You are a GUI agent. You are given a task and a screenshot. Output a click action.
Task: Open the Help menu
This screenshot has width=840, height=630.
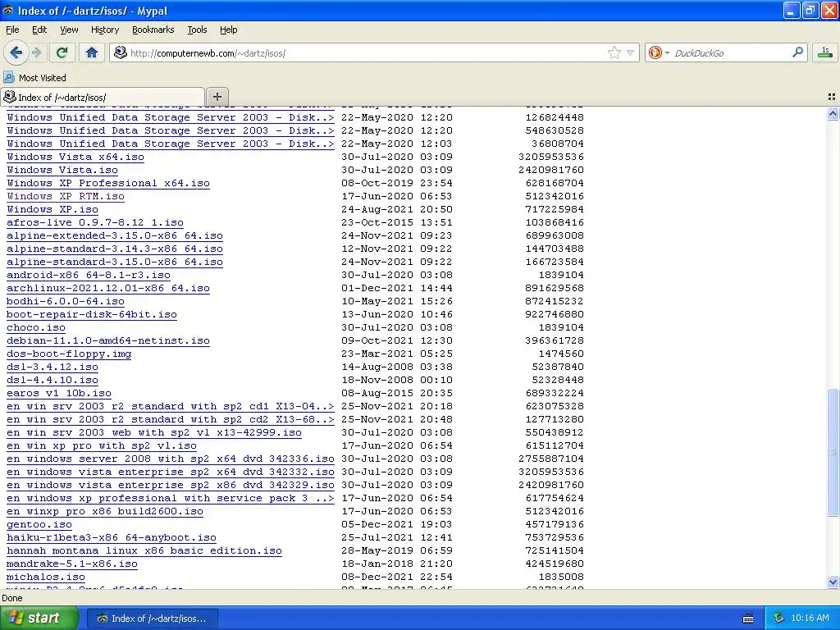pyautogui.click(x=228, y=30)
